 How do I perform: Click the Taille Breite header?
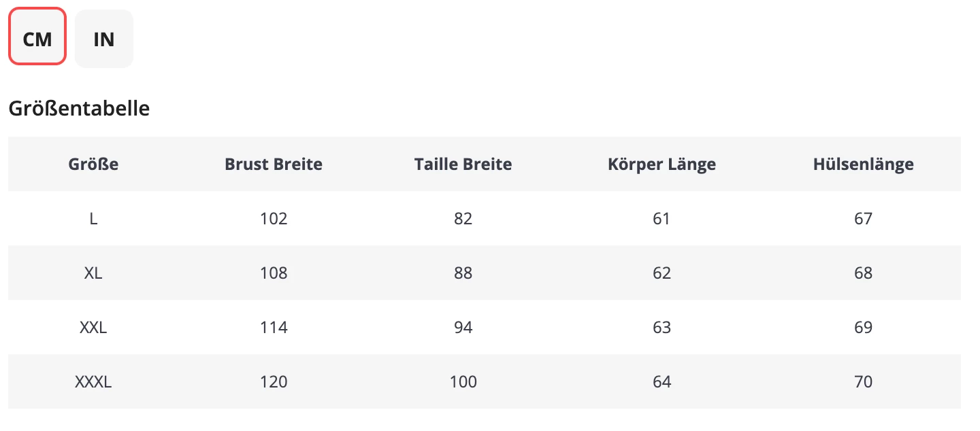(x=463, y=164)
